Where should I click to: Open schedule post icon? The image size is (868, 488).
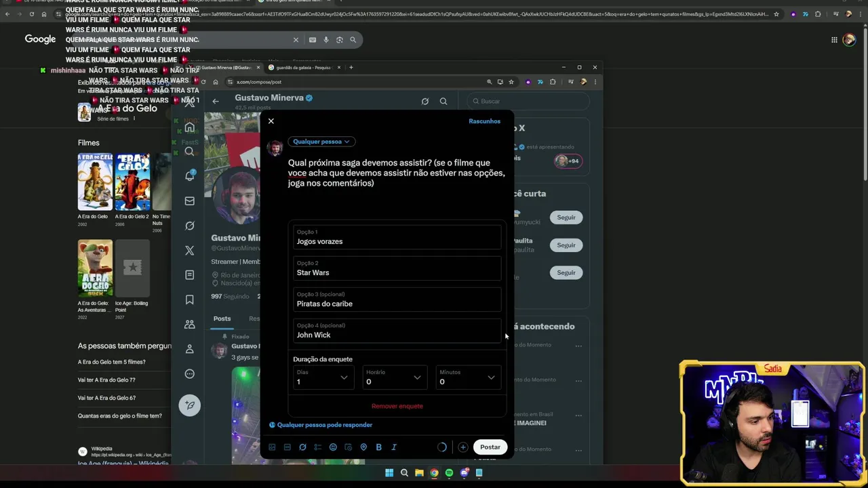coord(349,447)
